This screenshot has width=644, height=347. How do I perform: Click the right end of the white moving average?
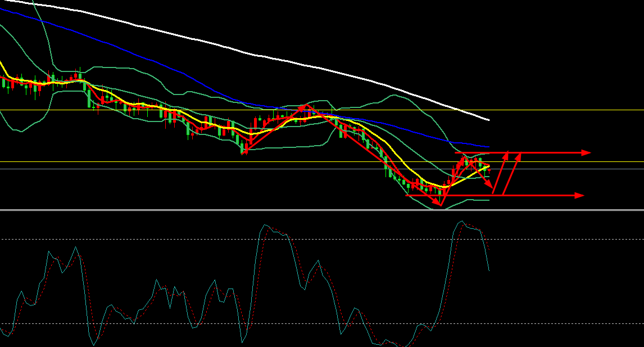point(488,120)
